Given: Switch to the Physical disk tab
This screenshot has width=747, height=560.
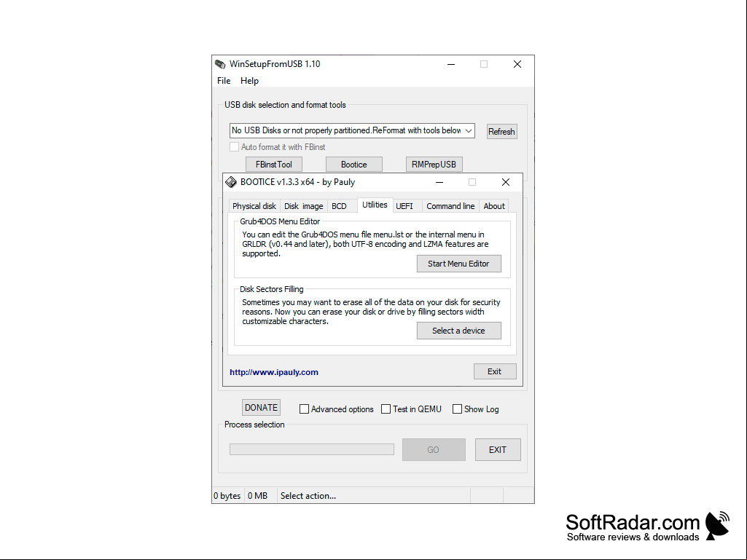Looking at the screenshot, I should coord(254,205).
